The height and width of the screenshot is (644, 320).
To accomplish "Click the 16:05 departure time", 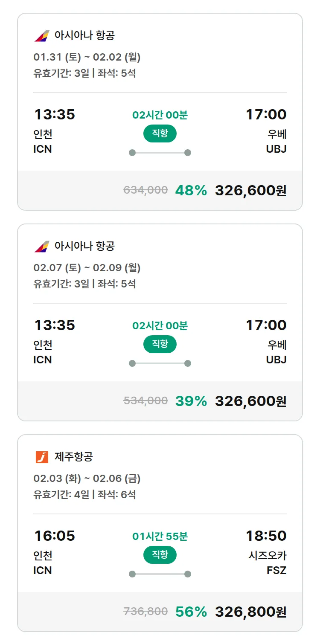I will click(x=54, y=536).
